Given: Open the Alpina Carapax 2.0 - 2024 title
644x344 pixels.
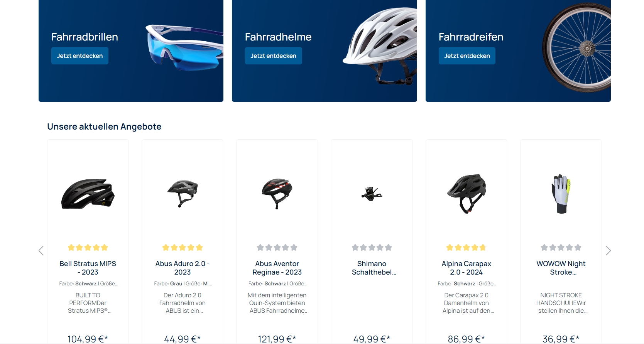Looking at the screenshot, I should 466,268.
